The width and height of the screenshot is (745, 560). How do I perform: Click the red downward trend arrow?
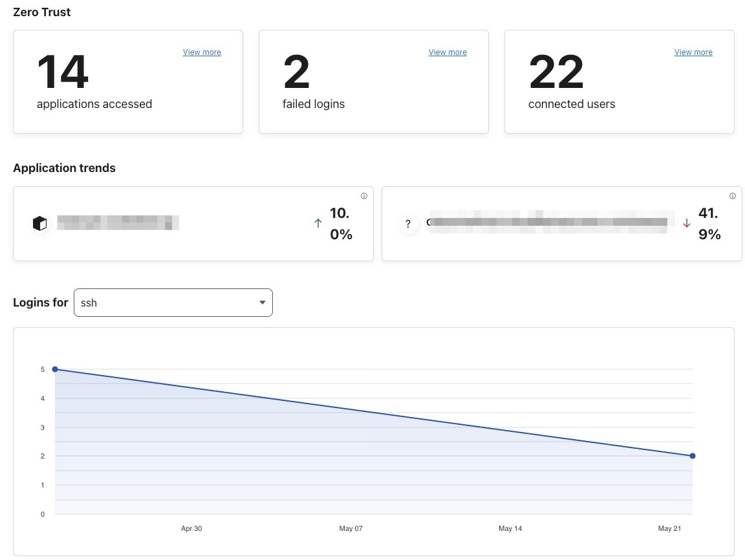click(687, 223)
